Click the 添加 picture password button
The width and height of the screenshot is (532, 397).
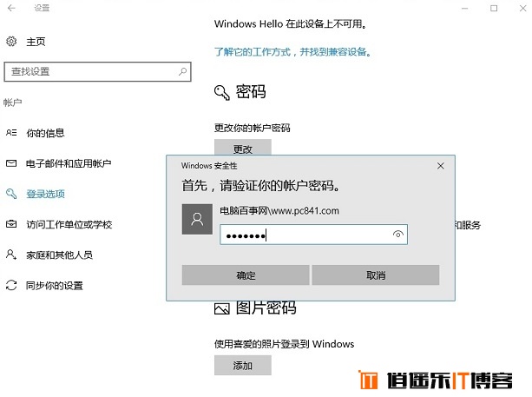click(x=243, y=366)
